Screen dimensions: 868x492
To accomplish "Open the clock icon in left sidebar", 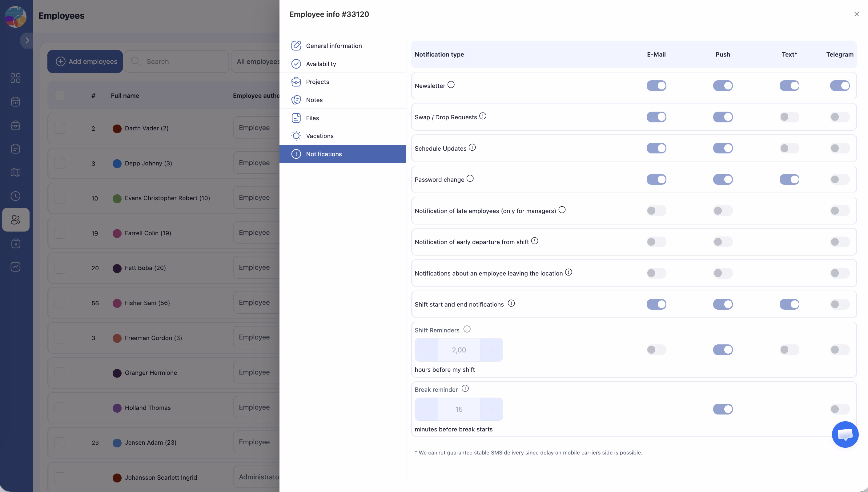I will point(16,196).
